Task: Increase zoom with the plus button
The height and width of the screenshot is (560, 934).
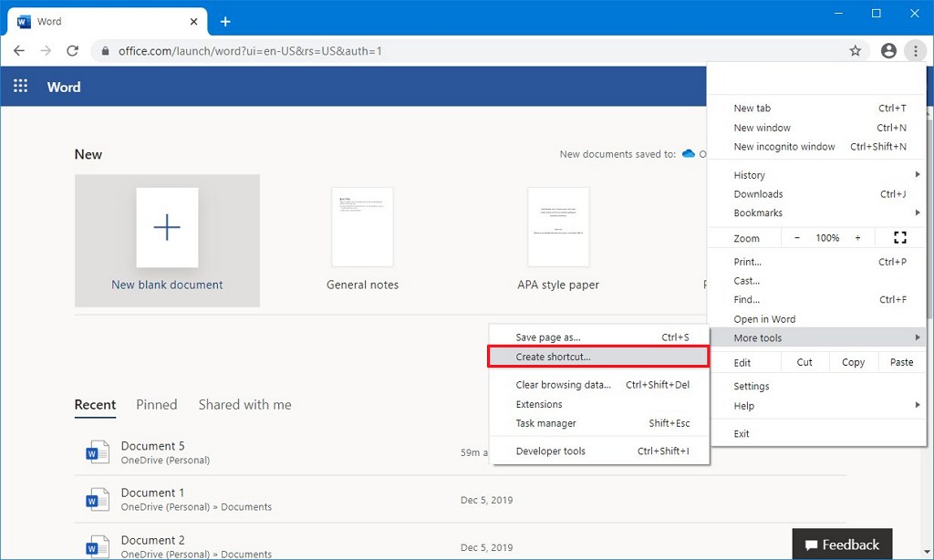Action: point(857,238)
